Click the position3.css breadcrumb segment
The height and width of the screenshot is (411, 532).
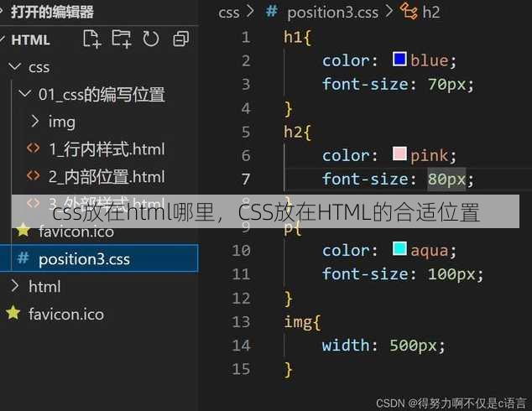coord(332,13)
